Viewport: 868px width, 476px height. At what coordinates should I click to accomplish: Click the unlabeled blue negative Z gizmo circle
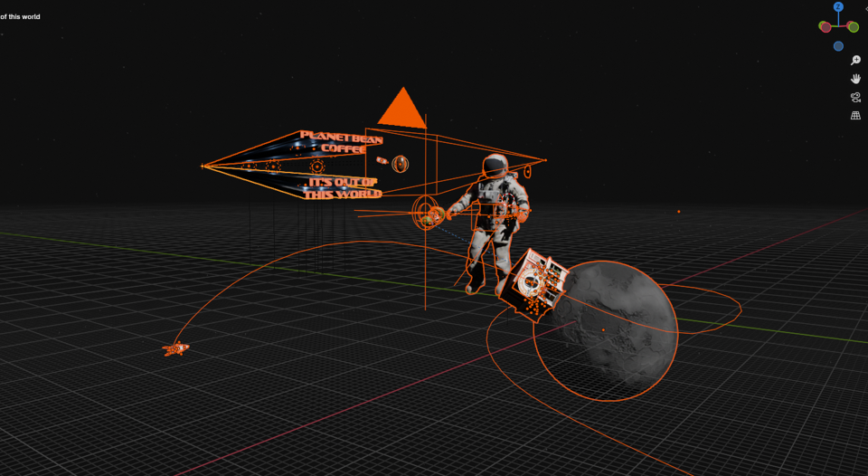click(x=839, y=46)
